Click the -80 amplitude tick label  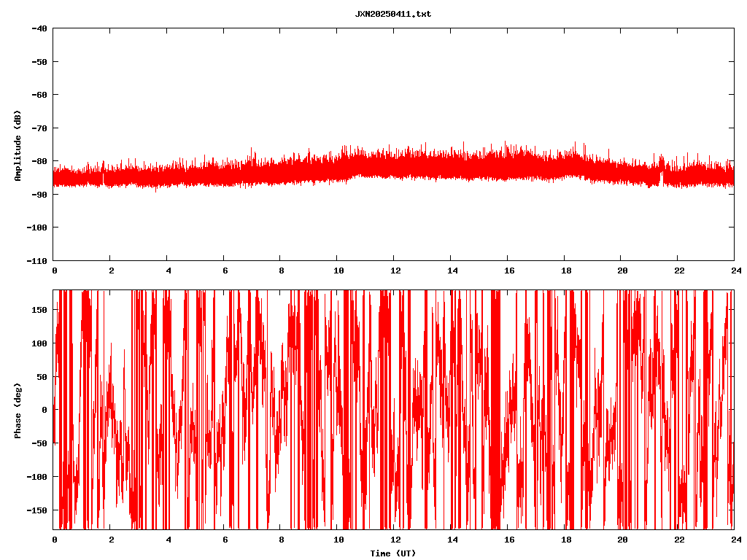39,161
